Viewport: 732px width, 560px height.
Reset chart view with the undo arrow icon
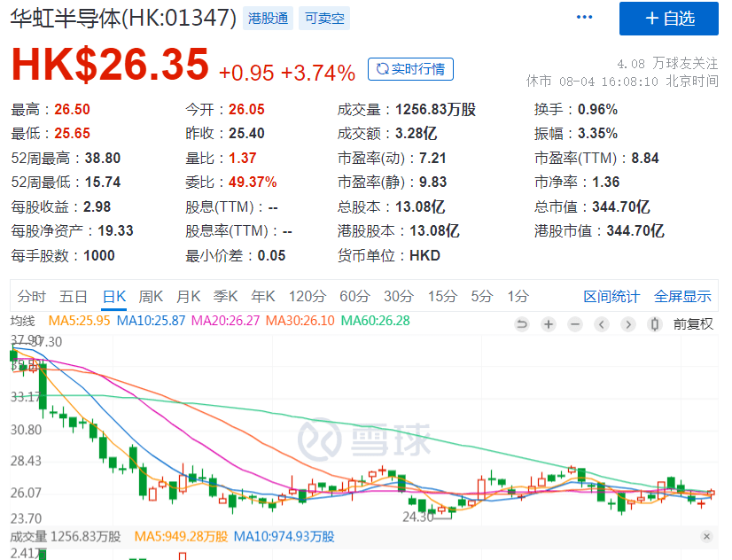coord(522,324)
